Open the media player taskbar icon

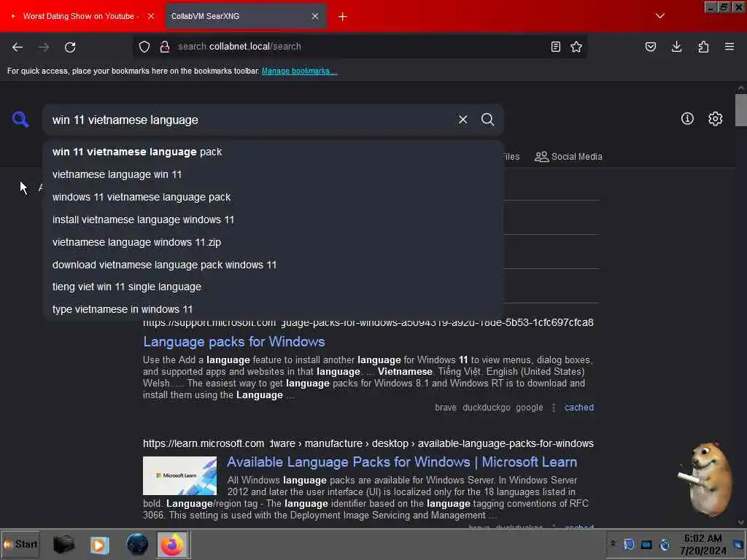[x=99, y=544]
